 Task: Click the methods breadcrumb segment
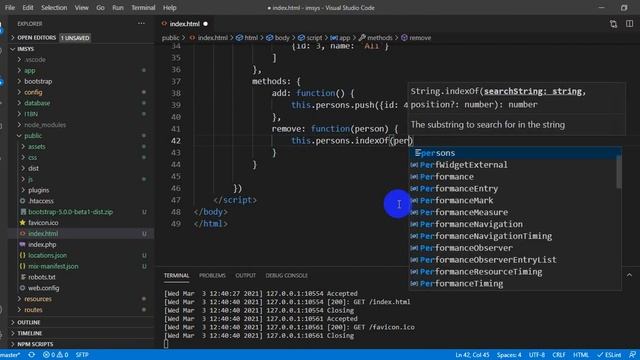(376, 38)
